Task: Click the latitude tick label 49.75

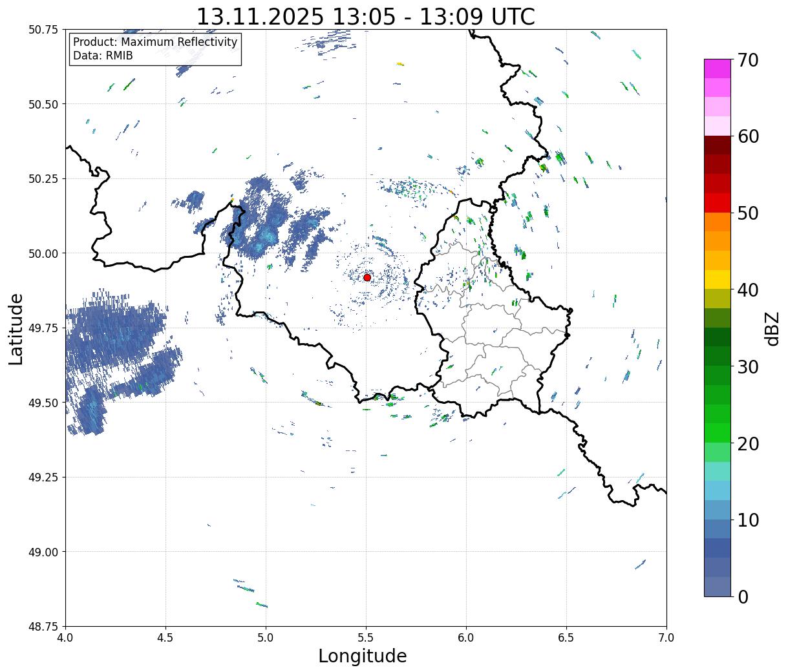Action: coord(43,328)
